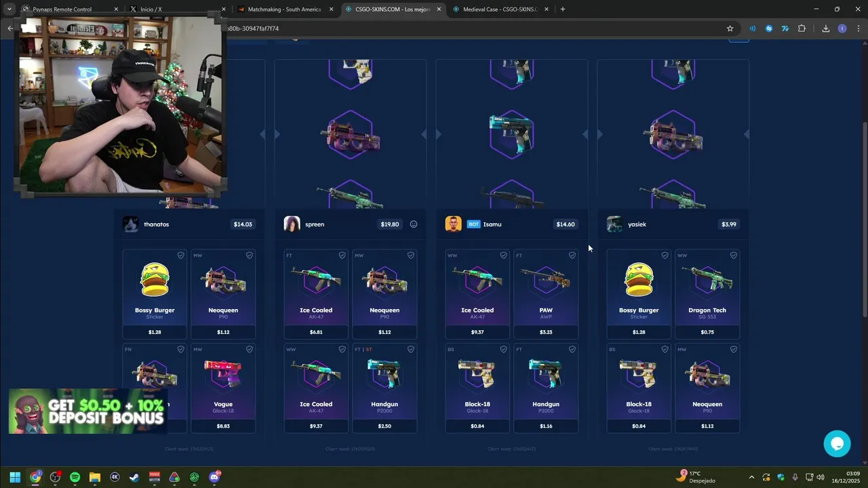
Task: Open the Chrome extensions puzzle icon
Action: [802, 28]
